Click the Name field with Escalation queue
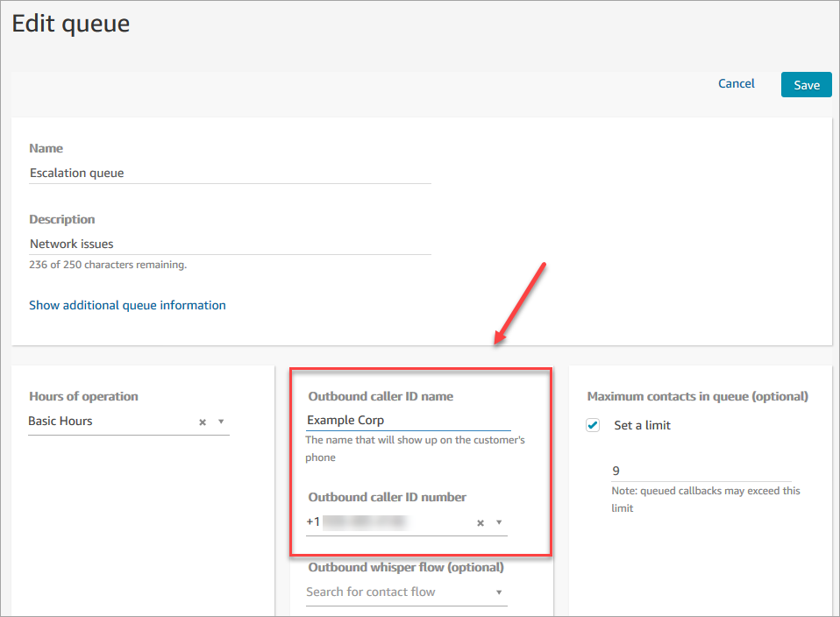 click(228, 174)
